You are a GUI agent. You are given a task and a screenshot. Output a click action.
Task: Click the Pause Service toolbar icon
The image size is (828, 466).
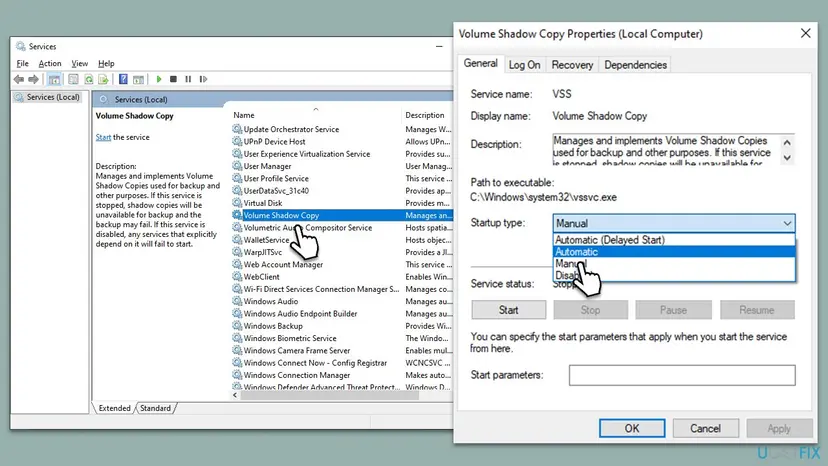[188, 79]
